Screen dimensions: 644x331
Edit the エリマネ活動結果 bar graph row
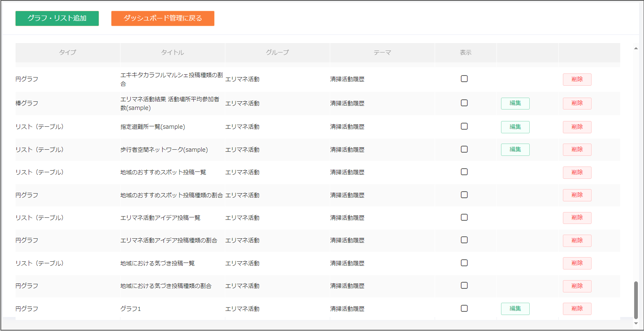tap(515, 103)
